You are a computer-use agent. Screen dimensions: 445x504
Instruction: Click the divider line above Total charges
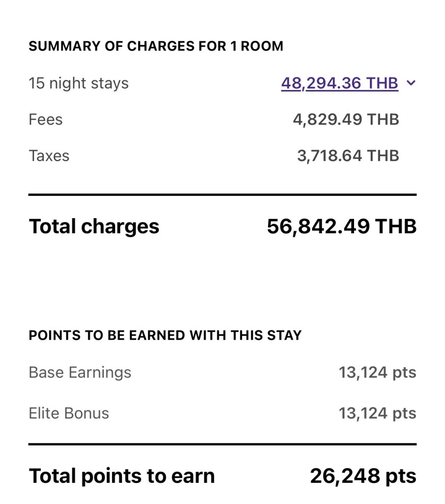(x=222, y=195)
